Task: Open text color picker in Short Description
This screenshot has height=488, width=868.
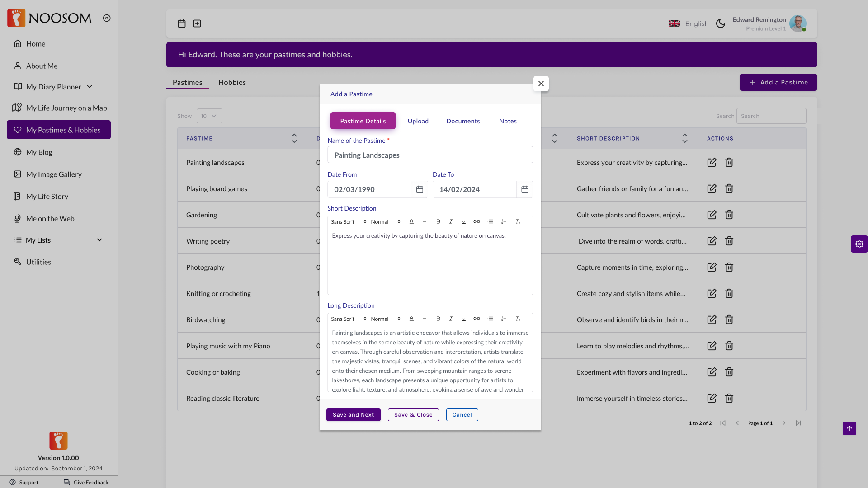Action: click(x=411, y=221)
